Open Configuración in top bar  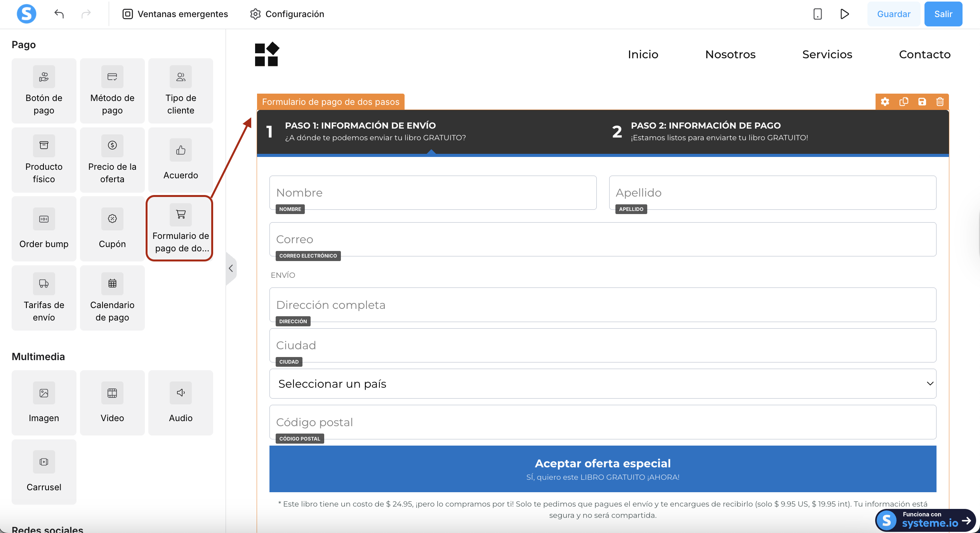[287, 14]
